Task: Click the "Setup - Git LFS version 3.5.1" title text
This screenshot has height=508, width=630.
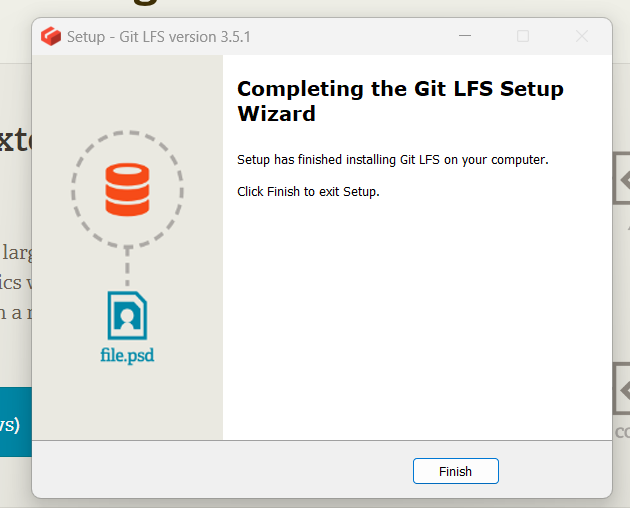Action: coord(158,37)
